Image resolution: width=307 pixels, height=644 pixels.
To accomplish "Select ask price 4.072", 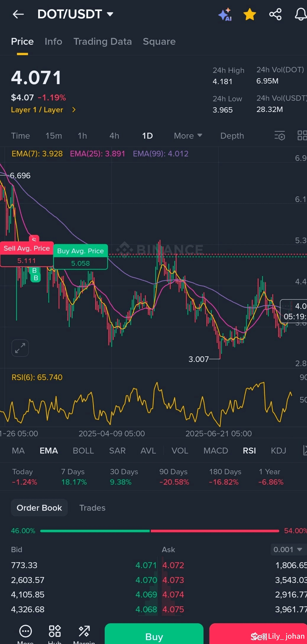I will point(173,565).
